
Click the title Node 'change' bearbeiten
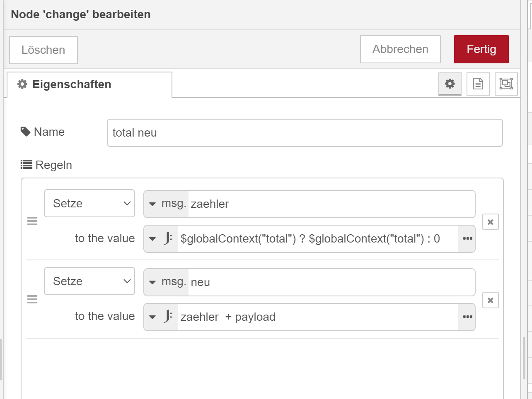[81, 14]
